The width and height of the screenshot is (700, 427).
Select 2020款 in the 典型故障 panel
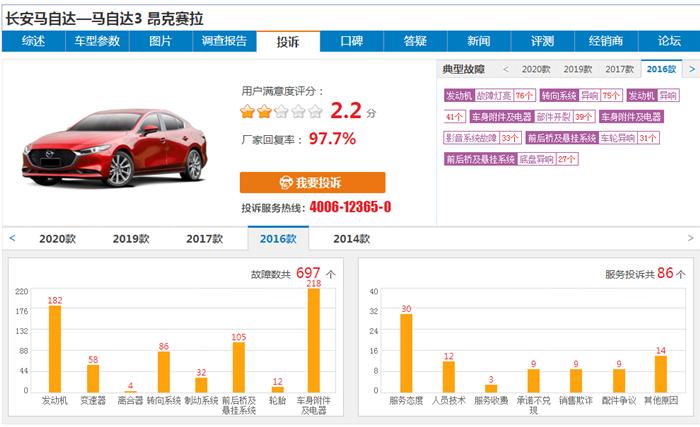coord(536,69)
